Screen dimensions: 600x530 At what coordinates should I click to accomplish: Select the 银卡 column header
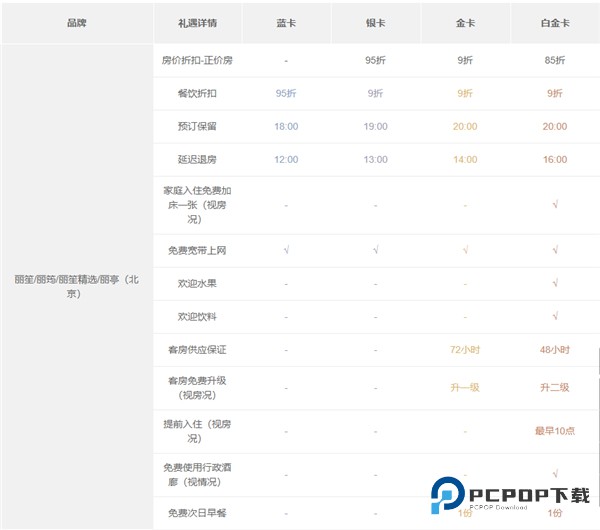(375, 22)
